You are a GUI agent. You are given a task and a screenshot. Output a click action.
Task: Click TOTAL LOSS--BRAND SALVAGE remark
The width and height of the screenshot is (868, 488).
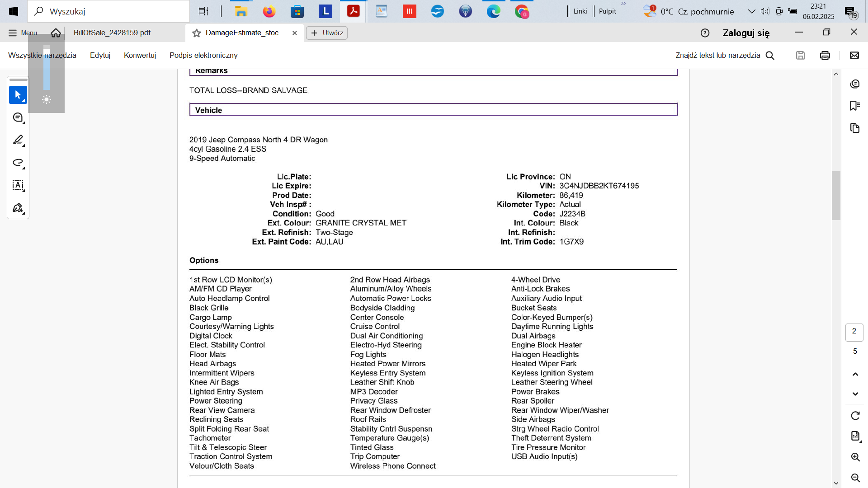click(x=248, y=90)
